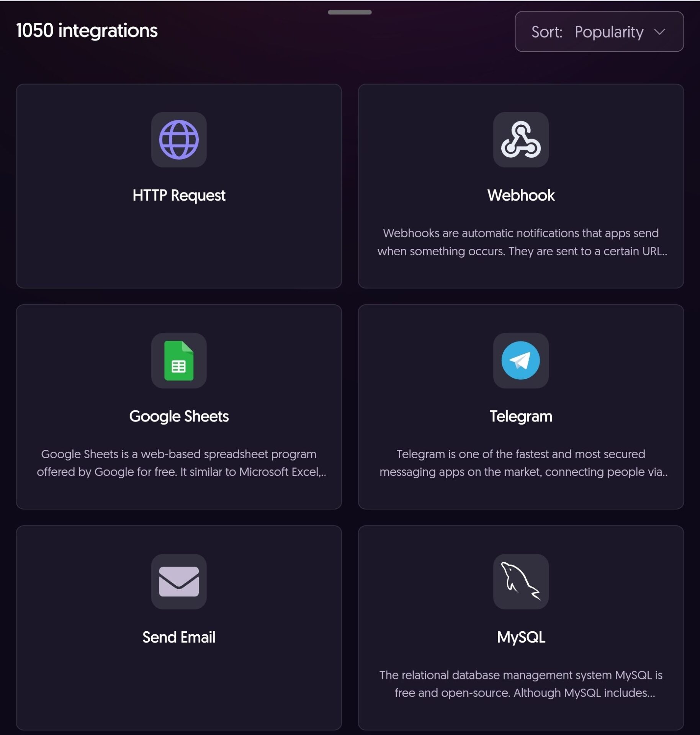The width and height of the screenshot is (700, 735).
Task: Click the MySQL description text
Action: coord(521,684)
